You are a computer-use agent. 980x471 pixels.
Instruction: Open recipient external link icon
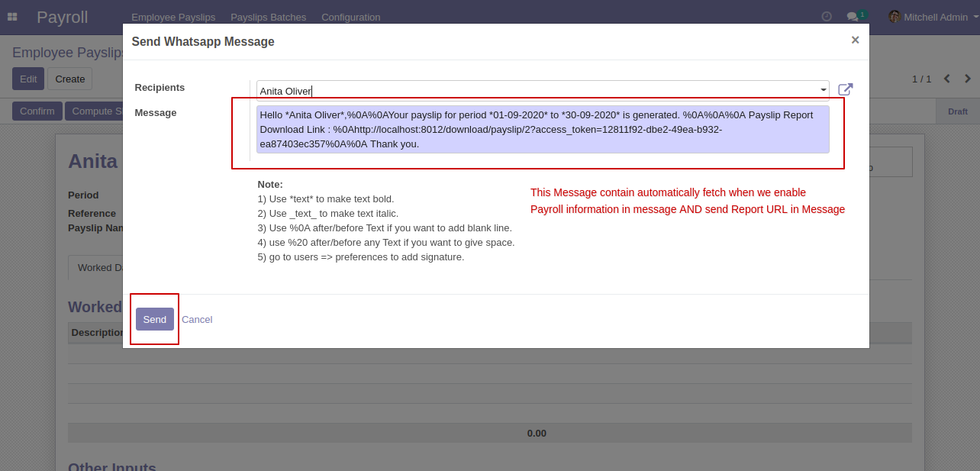846,89
